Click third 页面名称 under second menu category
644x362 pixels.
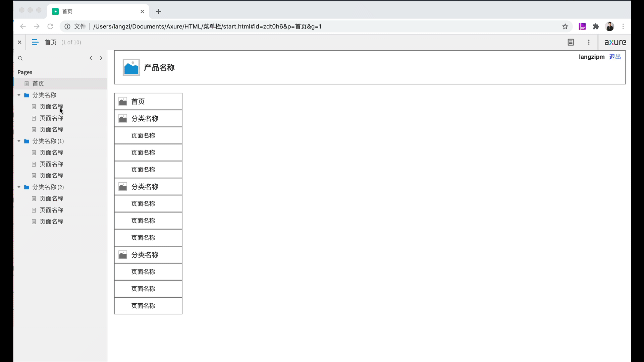click(148, 238)
